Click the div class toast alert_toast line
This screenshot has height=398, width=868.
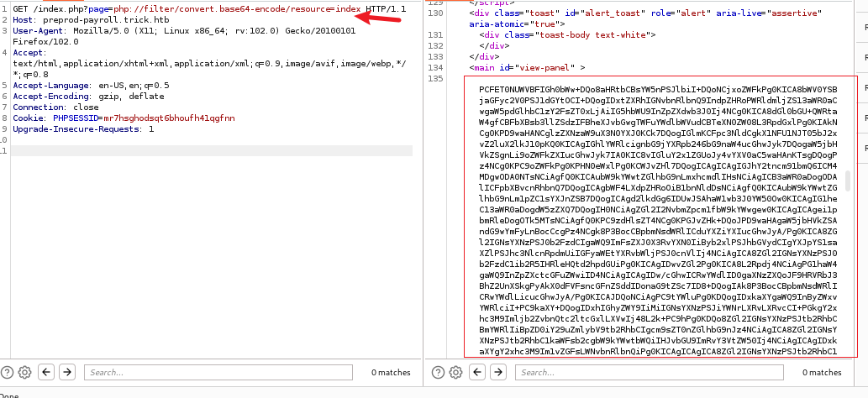tap(645, 13)
